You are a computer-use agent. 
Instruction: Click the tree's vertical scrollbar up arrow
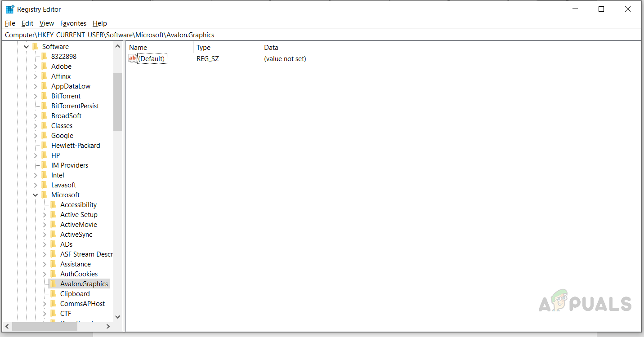click(118, 46)
